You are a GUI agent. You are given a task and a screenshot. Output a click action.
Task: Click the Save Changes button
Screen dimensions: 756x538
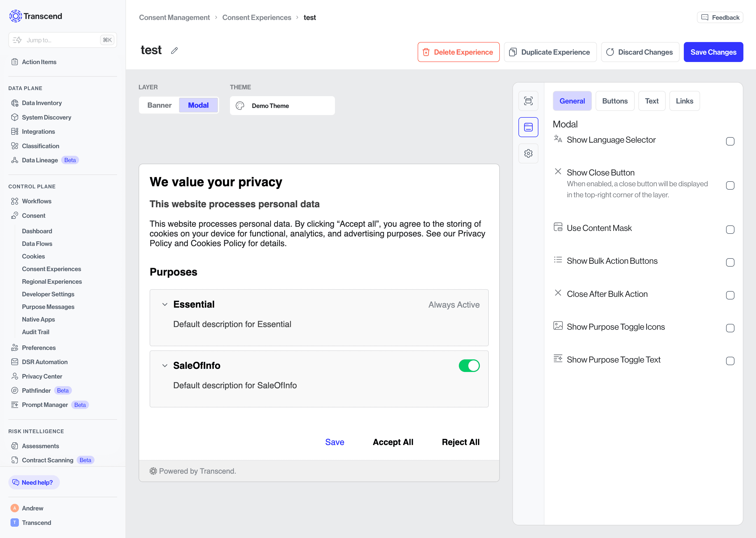[713, 52]
